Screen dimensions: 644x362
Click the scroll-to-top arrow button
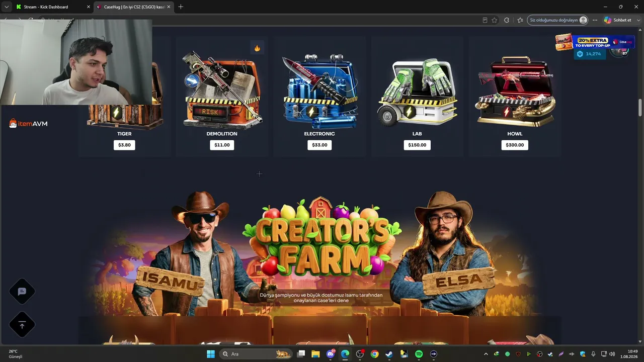(22, 325)
